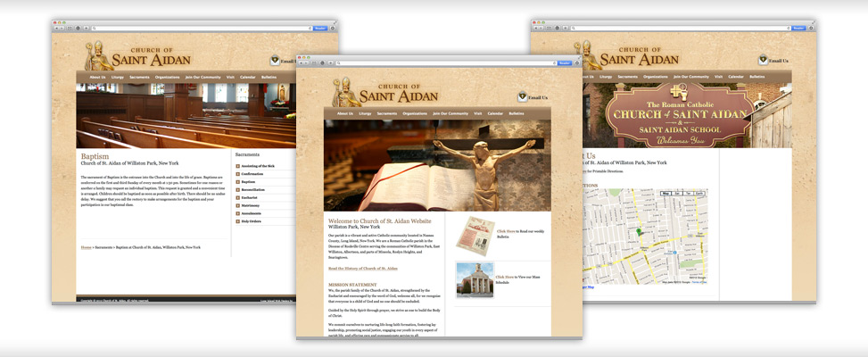
Task: Click the plus button in center window toolbar
Action: pos(330,62)
